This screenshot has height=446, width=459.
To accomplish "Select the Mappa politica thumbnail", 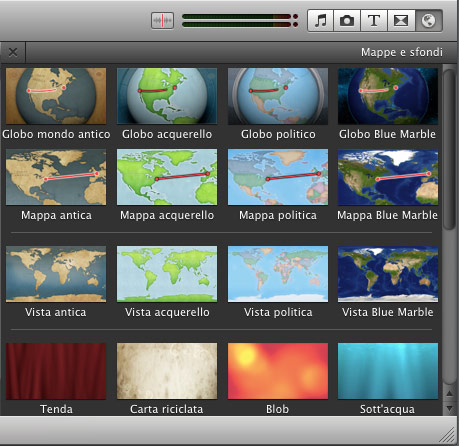I will [278, 177].
